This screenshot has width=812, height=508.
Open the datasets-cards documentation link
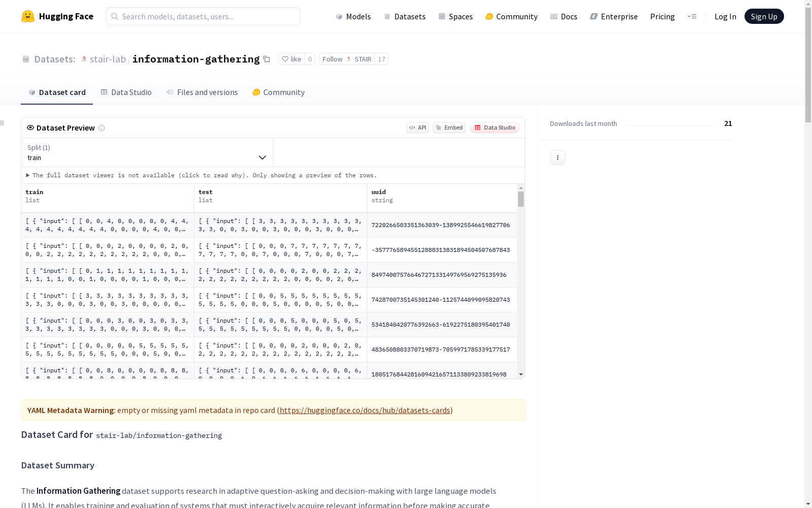(365, 410)
